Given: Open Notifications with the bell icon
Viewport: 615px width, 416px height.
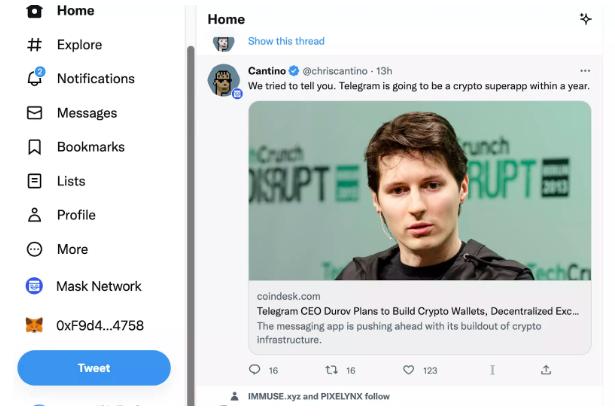Looking at the screenshot, I should point(35,79).
